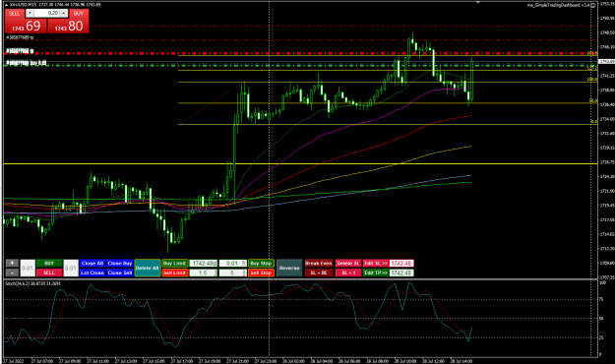Image resolution: width=615 pixels, height=364 pixels.
Task: Click the Buy Limit button
Action: click(174, 264)
